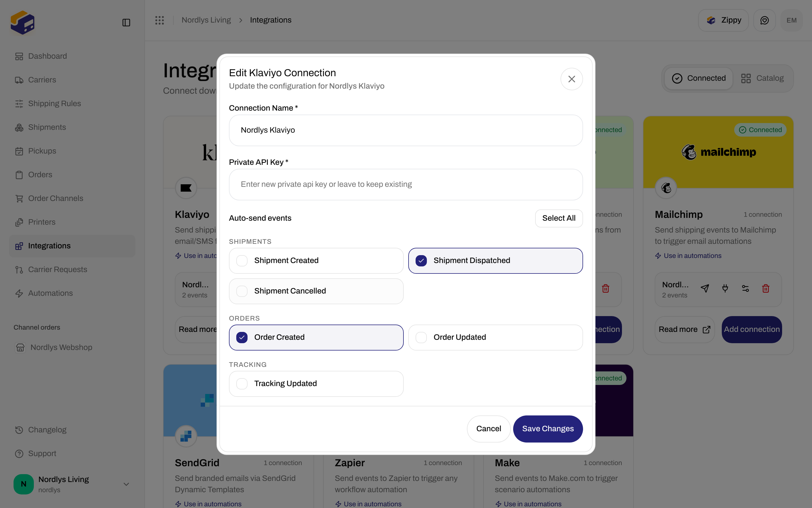Click the Shipments boxes icon

[19, 127]
